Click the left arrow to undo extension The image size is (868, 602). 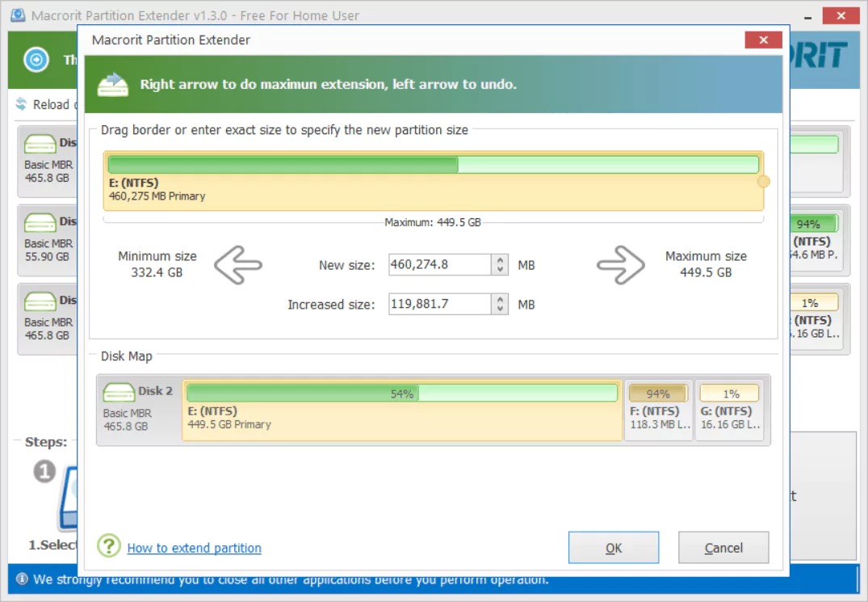point(238,265)
